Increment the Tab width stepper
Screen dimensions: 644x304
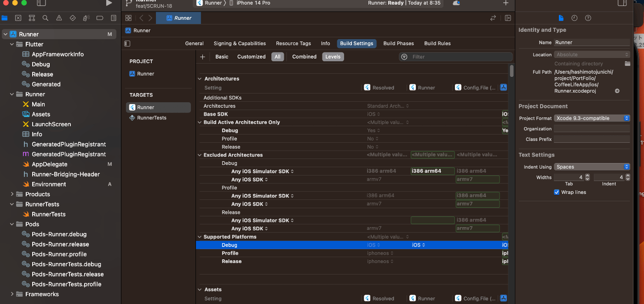587,175
